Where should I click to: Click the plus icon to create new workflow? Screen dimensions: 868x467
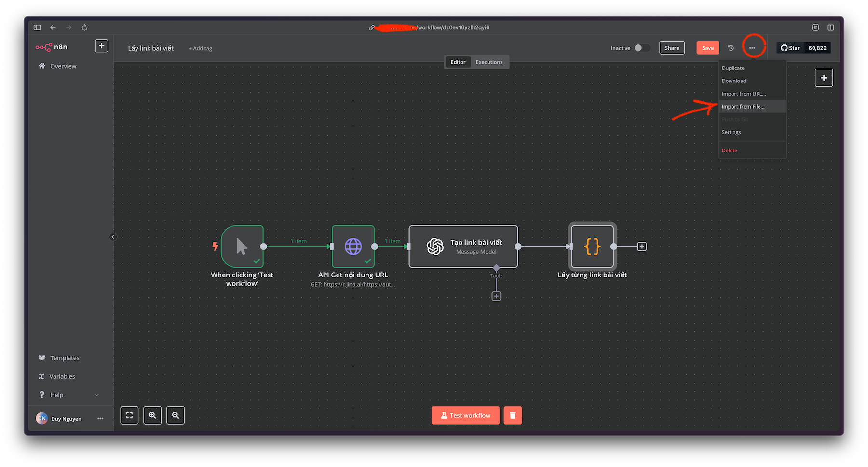point(101,45)
